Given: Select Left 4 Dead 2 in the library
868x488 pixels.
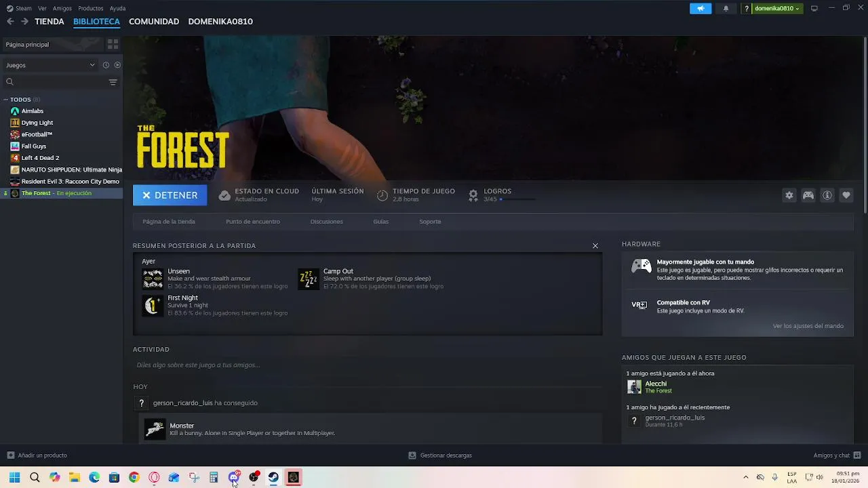Looking at the screenshot, I should tap(61, 158).
